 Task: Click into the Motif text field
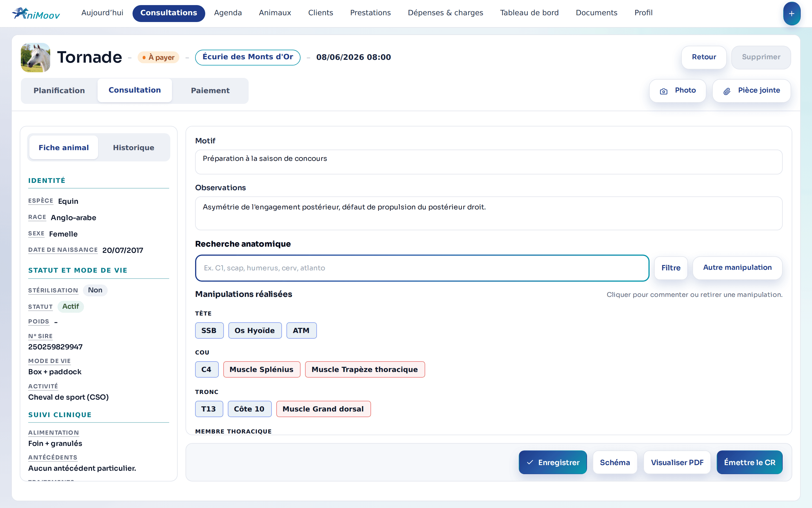click(489, 162)
